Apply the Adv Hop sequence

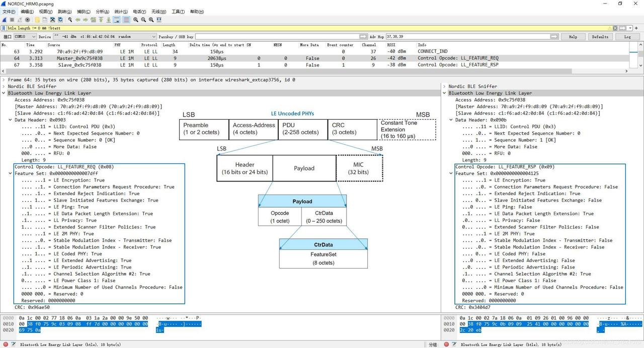tap(554, 37)
